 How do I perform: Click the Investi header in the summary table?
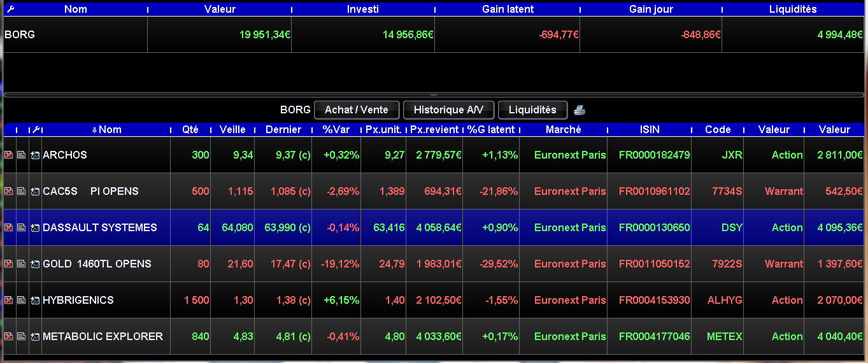pyautogui.click(x=363, y=9)
